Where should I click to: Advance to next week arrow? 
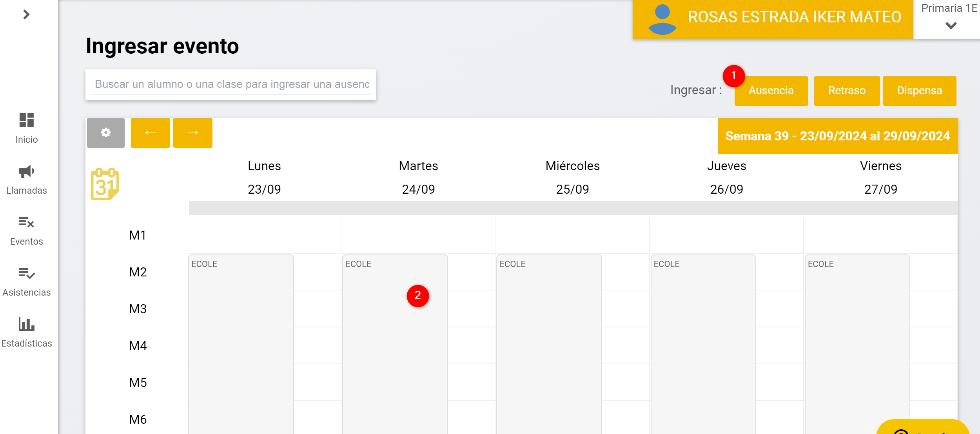(193, 133)
